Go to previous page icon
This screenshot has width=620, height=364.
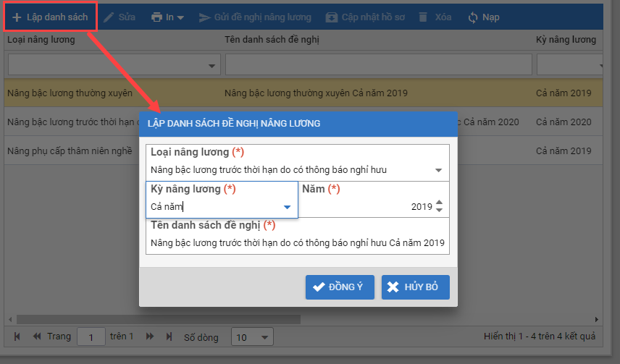coord(36,337)
